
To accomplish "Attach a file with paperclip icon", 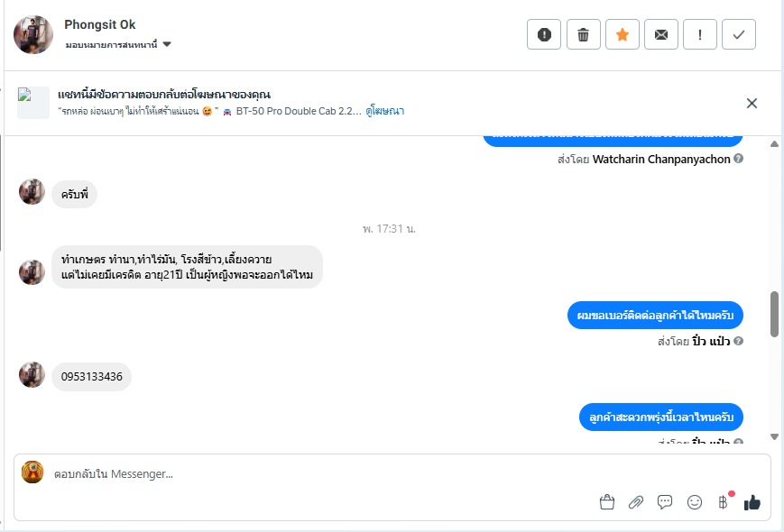I will [x=636, y=502].
